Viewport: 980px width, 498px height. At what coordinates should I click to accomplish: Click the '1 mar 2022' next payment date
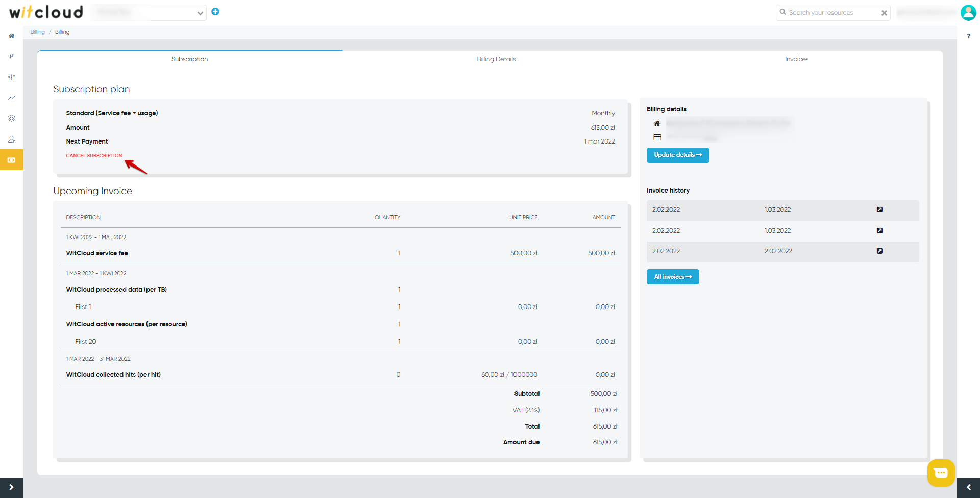click(x=600, y=141)
